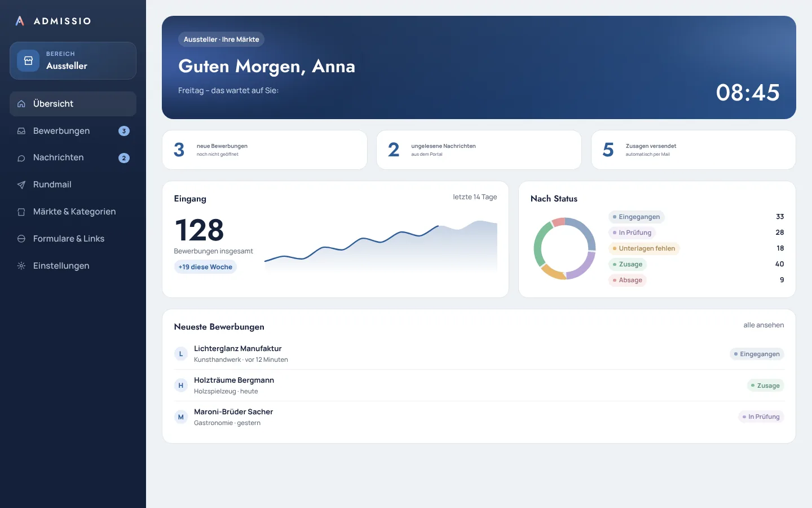Screen dimensions: 812x508
Task: Click the Aussteller store icon
Action: [x=28, y=60]
